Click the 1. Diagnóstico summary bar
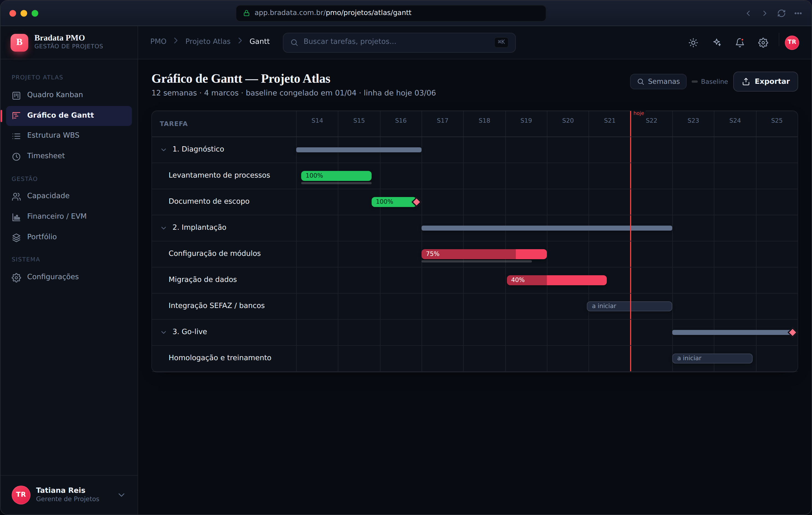 [359, 150]
